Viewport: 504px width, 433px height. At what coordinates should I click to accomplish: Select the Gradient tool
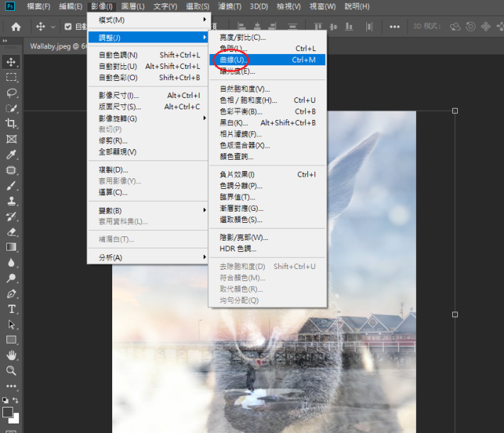tap(11, 247)
